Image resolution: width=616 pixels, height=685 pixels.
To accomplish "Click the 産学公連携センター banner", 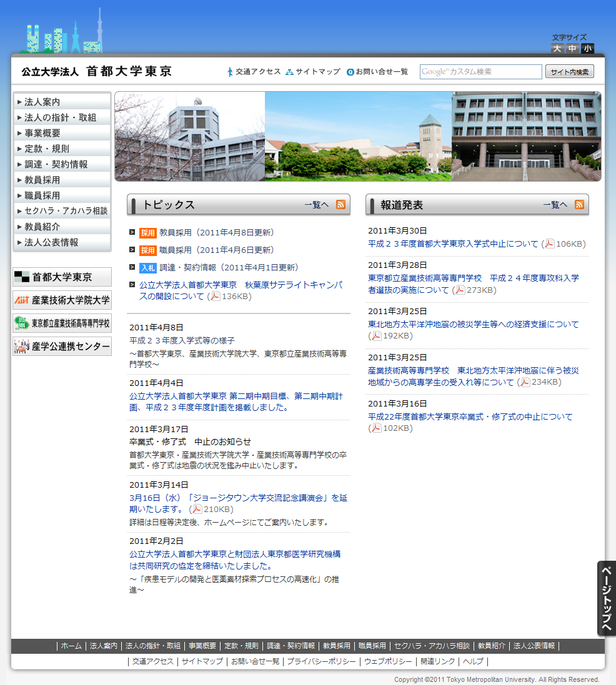I will click(x=62, y=347).
